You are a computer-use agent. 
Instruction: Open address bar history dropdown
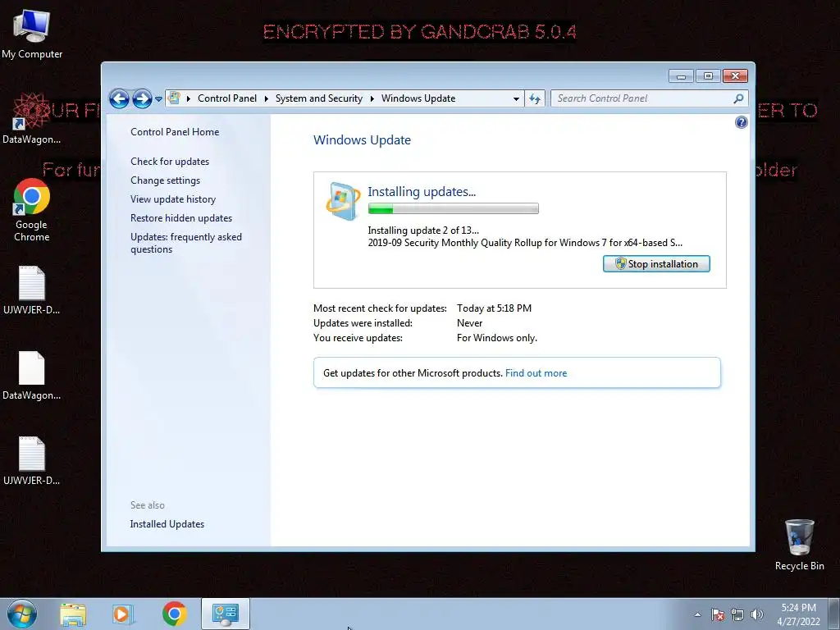(516, 99)
